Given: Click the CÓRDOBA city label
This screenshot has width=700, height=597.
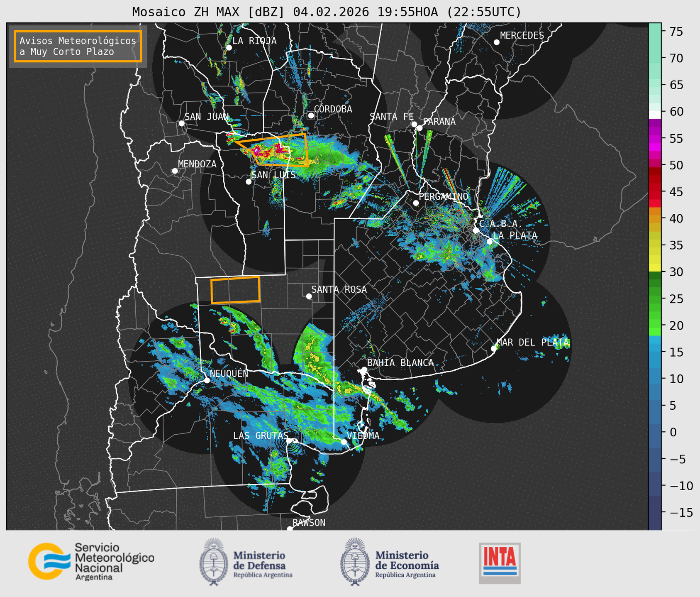Looking at the screenshot, I should pos(333,109).
